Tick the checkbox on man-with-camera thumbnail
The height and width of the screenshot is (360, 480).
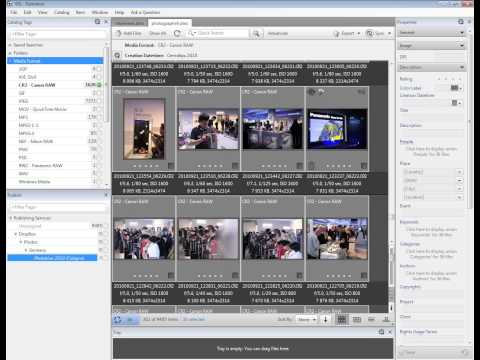(x=235, y=166)
